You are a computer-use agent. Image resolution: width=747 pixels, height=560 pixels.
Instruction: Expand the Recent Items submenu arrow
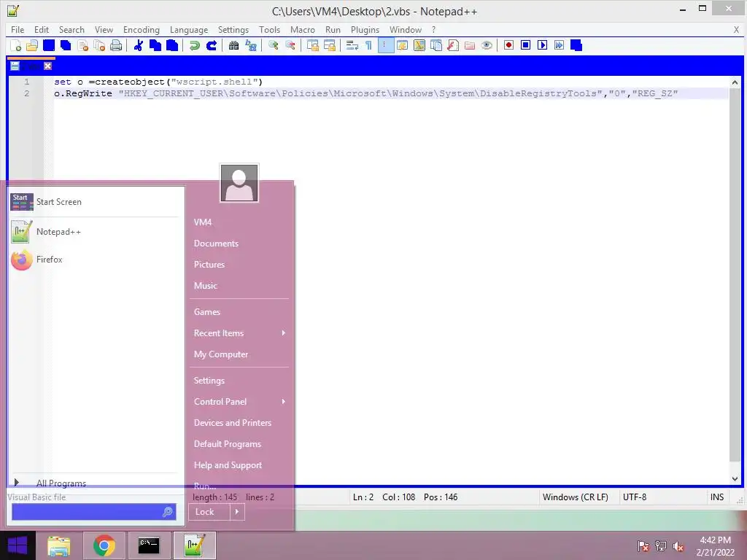click(x=284, y=332)
